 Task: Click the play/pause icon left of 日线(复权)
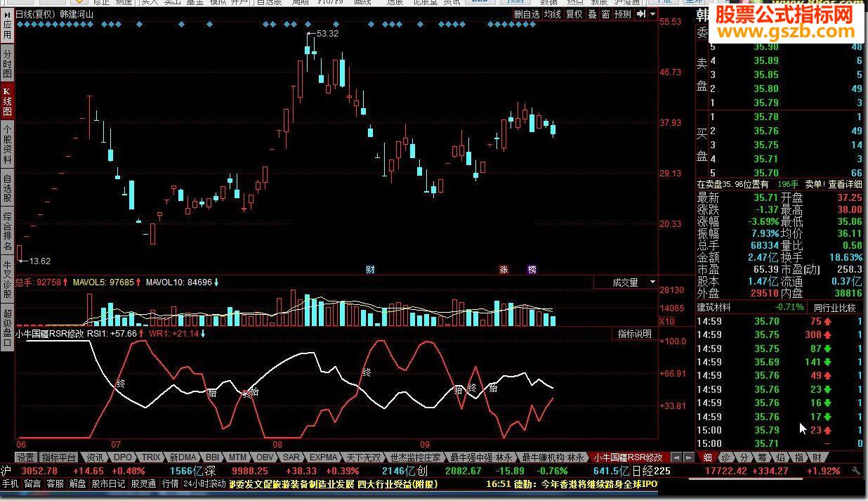(7, 13)
